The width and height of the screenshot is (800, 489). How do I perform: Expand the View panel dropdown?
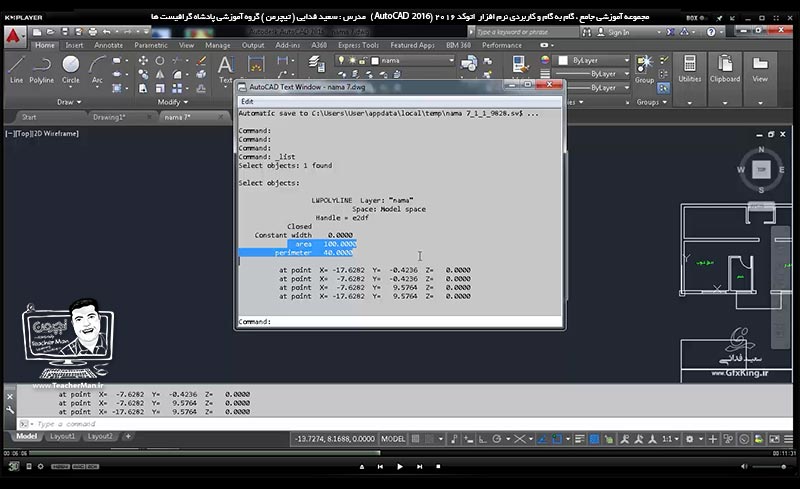pos(760,103)
